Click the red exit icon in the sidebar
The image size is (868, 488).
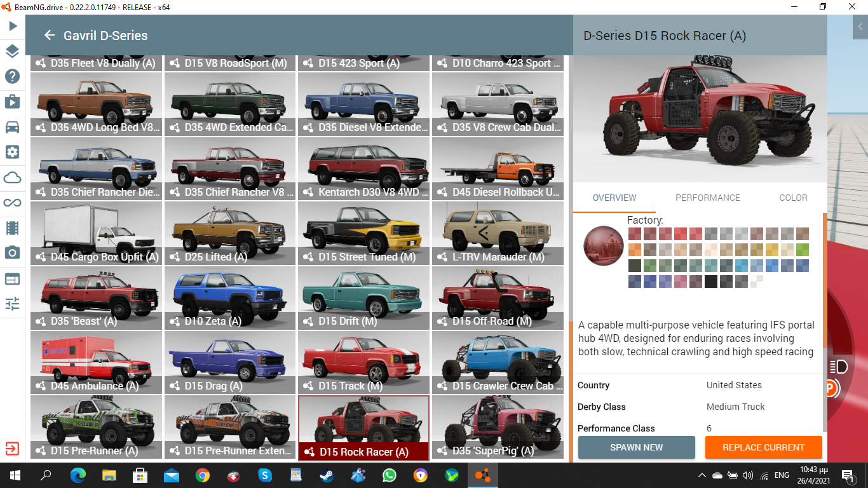(12, 449)
